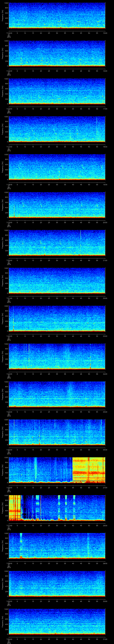Screen dimensions: 114x644
Task: Click the '600' frequency tick of the 7:26:00 panel
Action: [7, 468]
